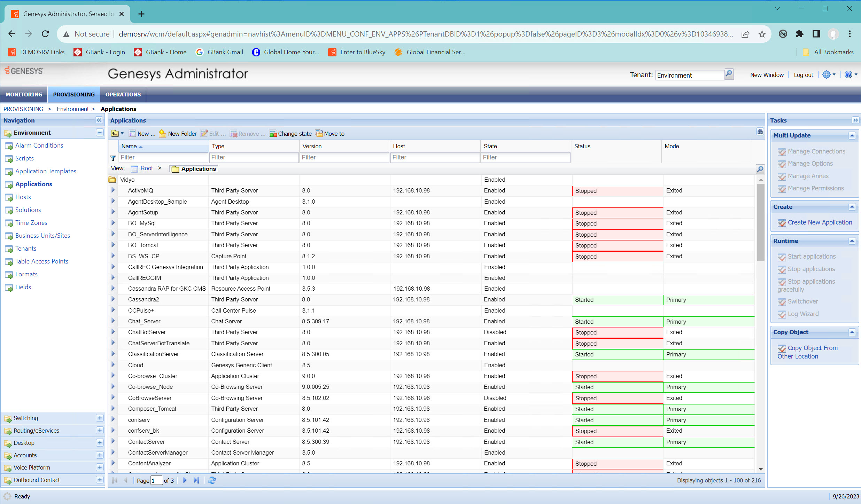
Task: Click the Vidyo folder icon
Action: (x=112, y=180)
